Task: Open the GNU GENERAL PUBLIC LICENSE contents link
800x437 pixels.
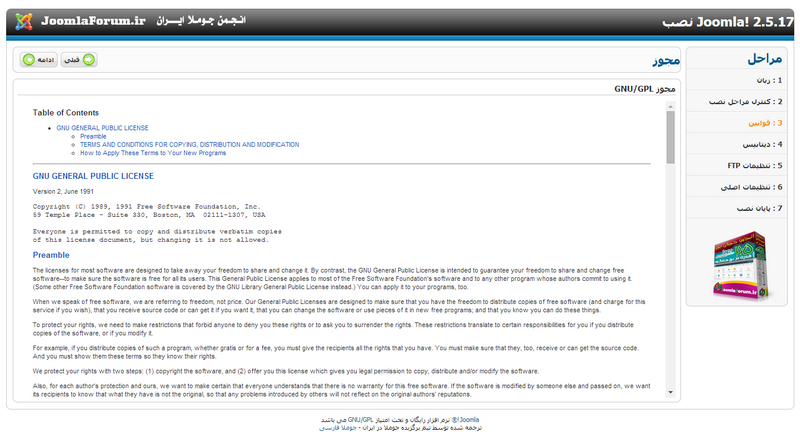Action: (x=102, y=128)
